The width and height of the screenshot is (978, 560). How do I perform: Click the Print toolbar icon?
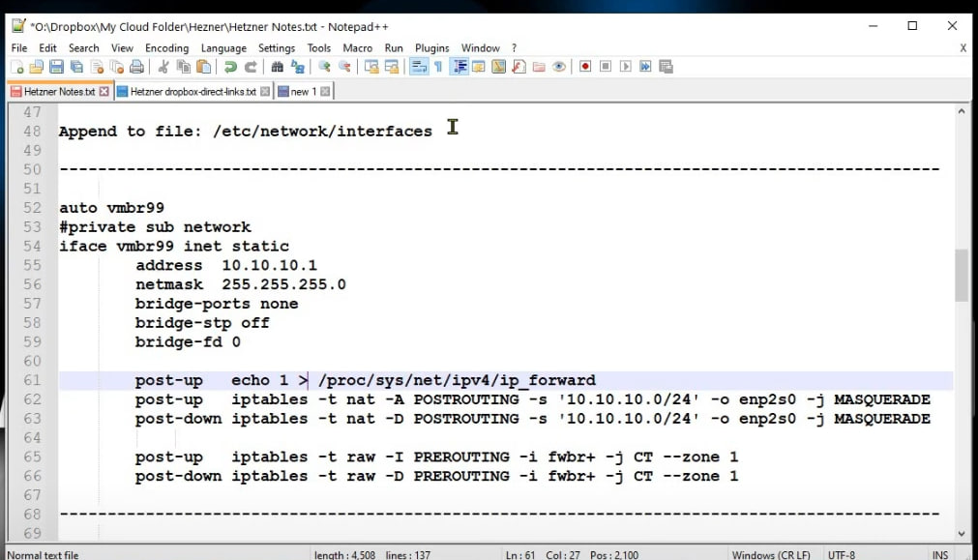[136, 67]
